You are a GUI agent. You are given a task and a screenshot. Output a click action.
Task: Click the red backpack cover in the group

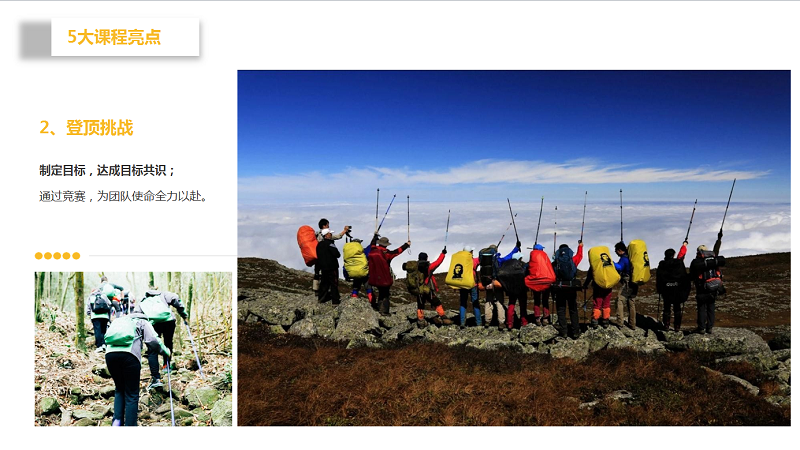coord(540,270)
